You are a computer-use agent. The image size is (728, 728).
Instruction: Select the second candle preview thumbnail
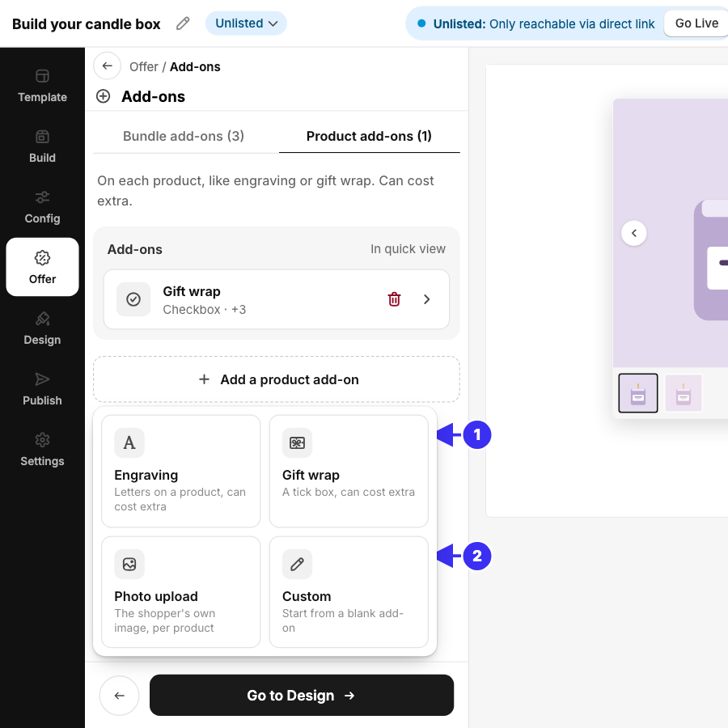683,393
